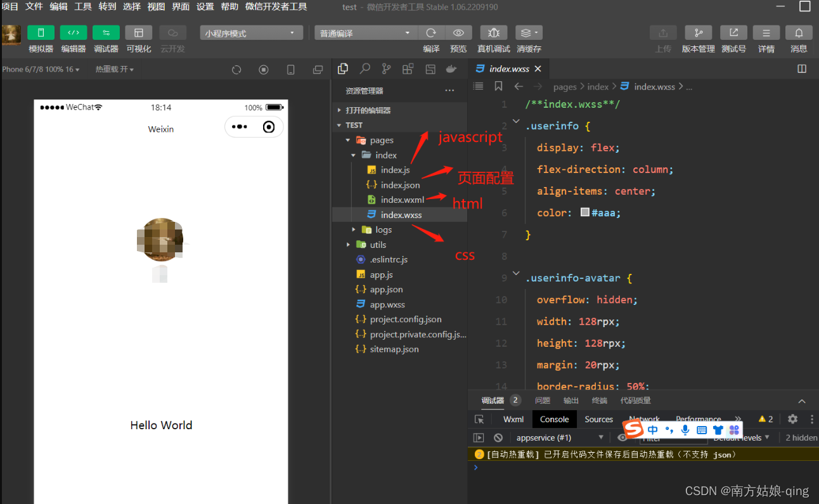Open Default levels dropdown
819x504 pixels.
point(741,437)
